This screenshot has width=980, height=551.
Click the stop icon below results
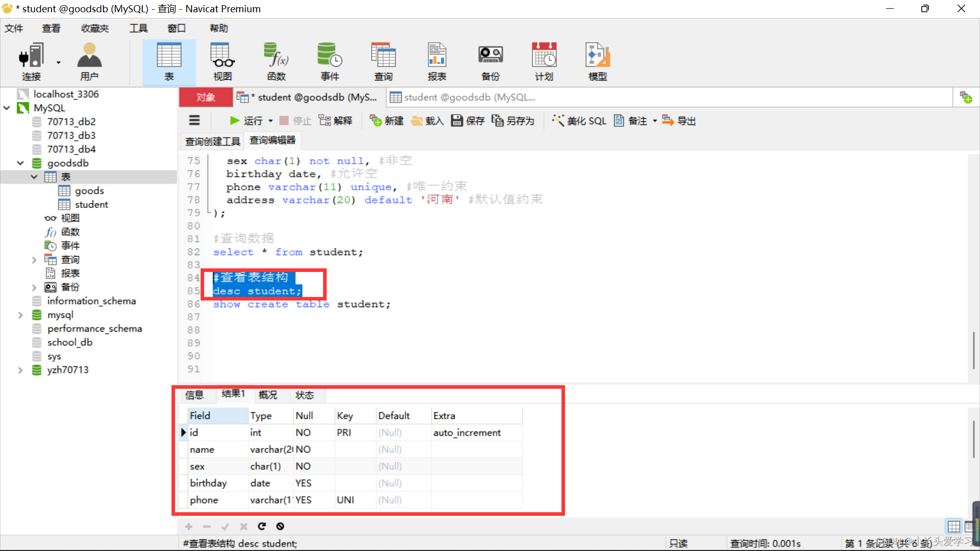pyautogui.click(x=280, y=526)
